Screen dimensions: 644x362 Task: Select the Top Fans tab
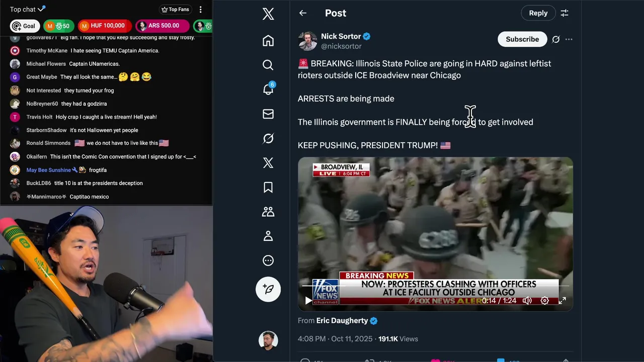point(175,10)
